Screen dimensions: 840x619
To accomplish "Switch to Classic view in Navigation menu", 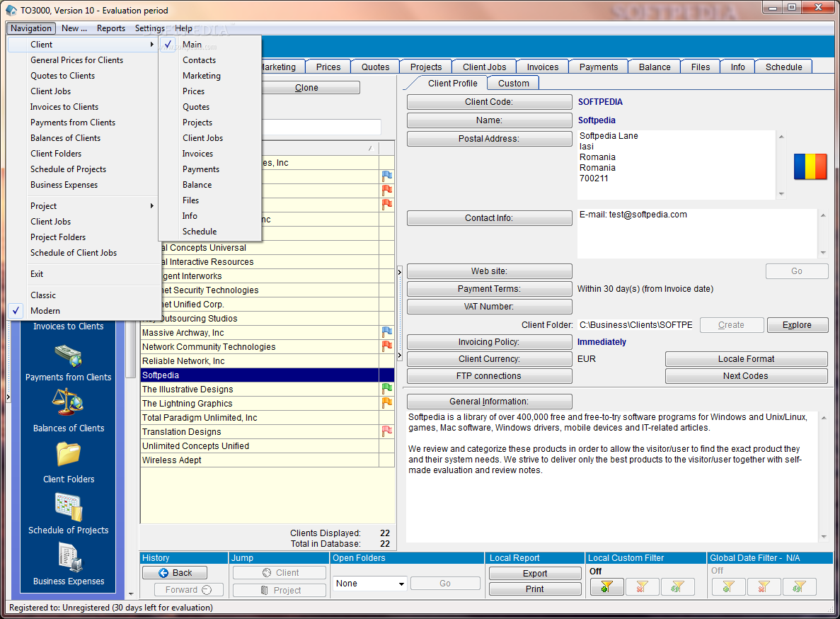I will coord(43,295).
